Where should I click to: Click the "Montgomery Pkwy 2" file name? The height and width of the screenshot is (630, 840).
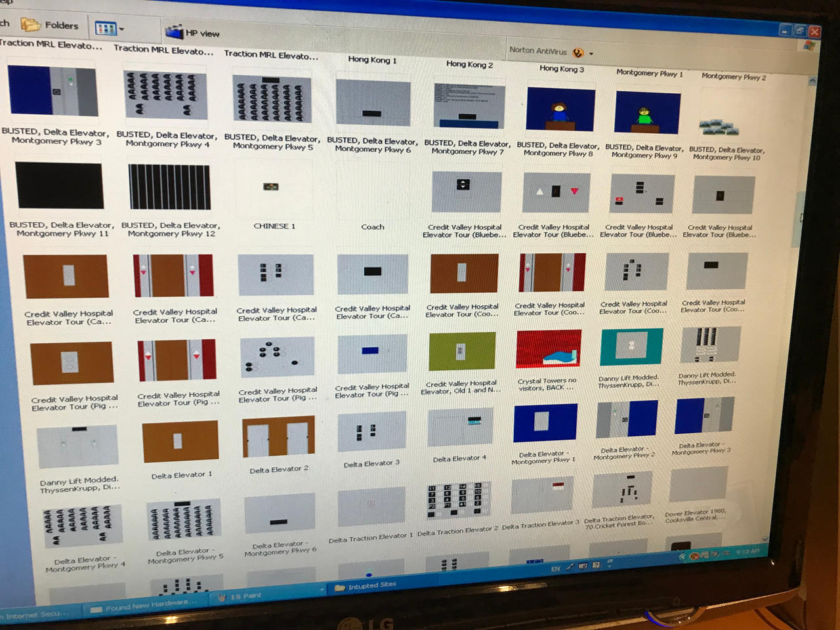[733, 77]
